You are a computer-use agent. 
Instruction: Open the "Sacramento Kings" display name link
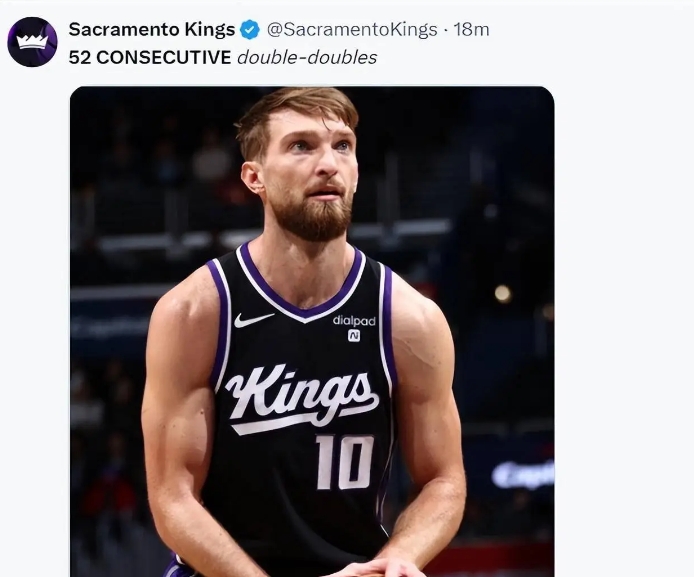point(151,30)
